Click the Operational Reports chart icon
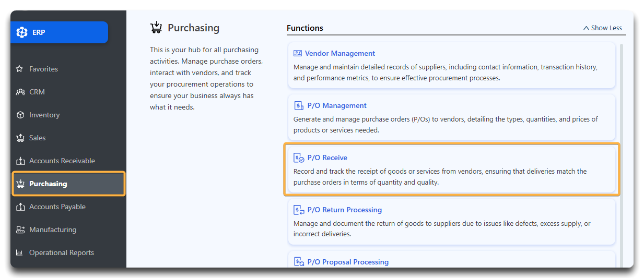 coord(20,252)
